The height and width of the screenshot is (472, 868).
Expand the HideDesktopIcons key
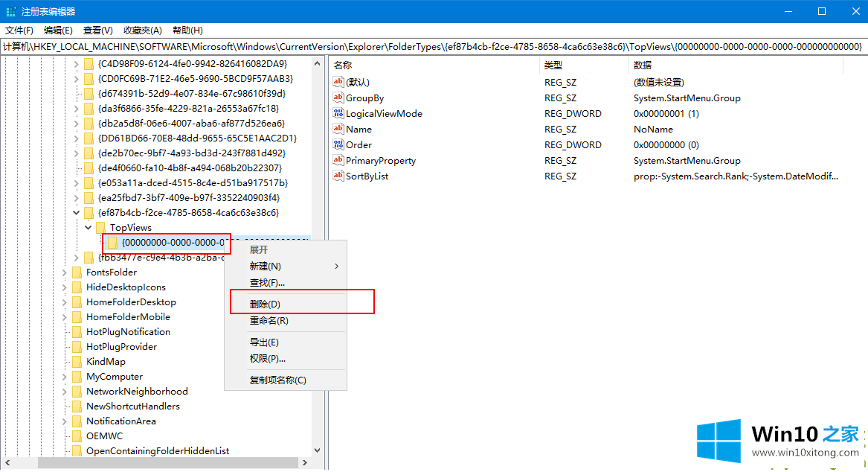(x=64, y=287)
